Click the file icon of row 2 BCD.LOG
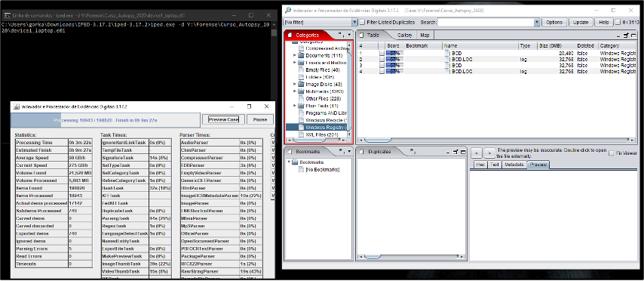The height and width of the screenshot is (281, 644). 448,59
